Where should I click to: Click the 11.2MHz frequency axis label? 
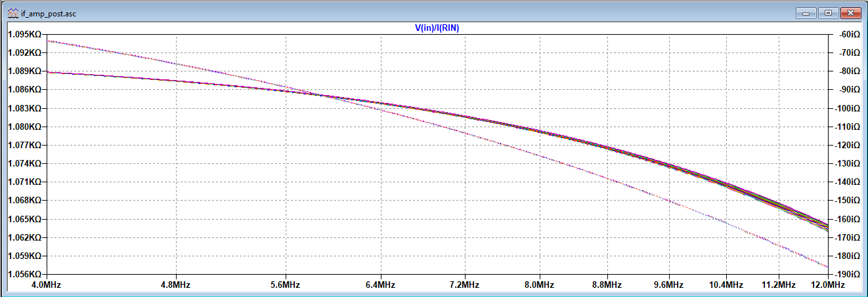tap(779, 285)
